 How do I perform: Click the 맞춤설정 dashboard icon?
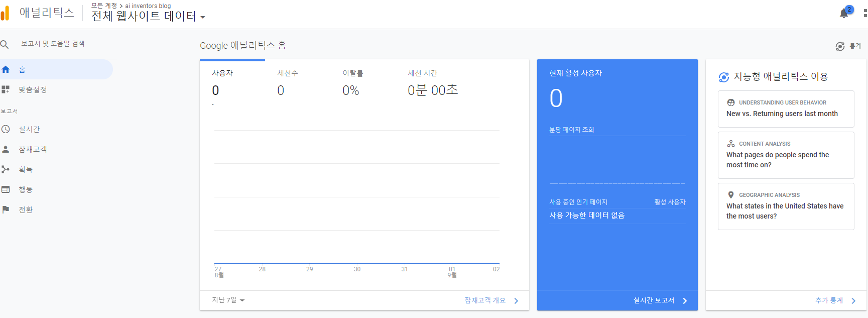click(x=6, y=89)
